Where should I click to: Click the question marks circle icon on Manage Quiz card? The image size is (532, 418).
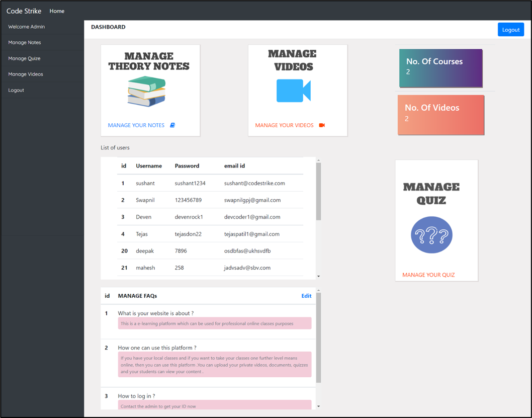click(x=431, y=234)
